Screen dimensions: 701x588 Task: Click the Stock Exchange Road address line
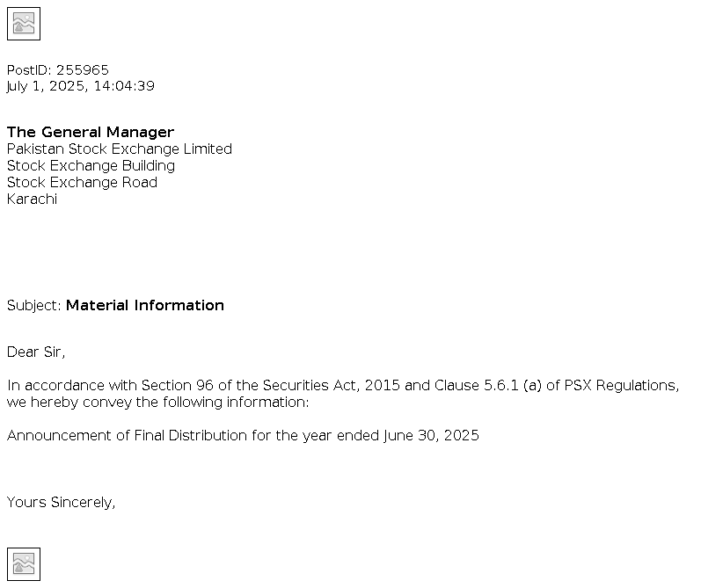coord(83,183)
